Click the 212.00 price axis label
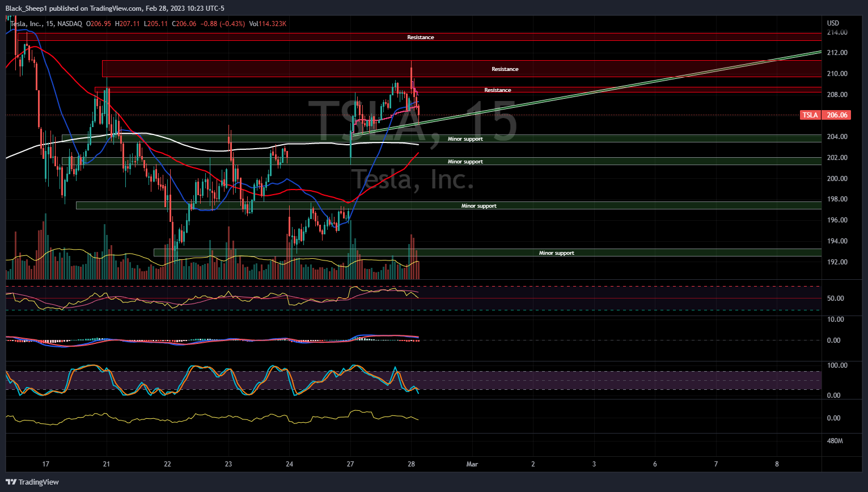Viewport: 868px width, 492px height. point(837,53)
